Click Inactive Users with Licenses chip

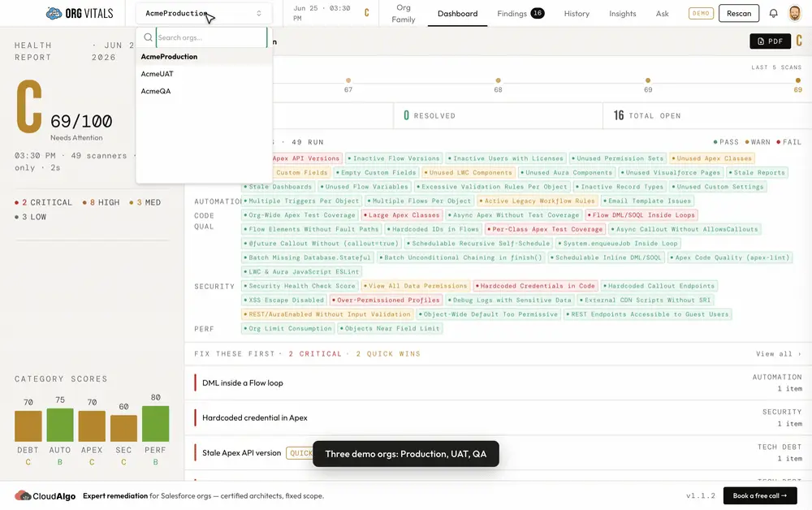pos(507,158)
